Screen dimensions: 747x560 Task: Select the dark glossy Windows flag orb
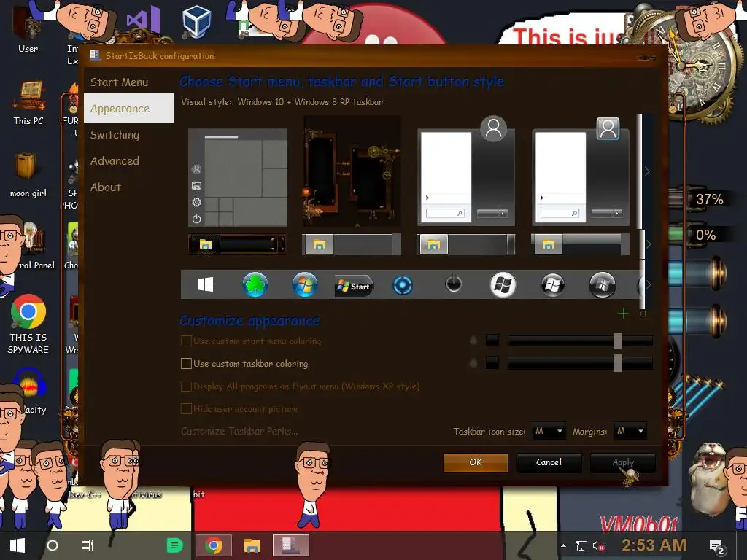[553, 285]
